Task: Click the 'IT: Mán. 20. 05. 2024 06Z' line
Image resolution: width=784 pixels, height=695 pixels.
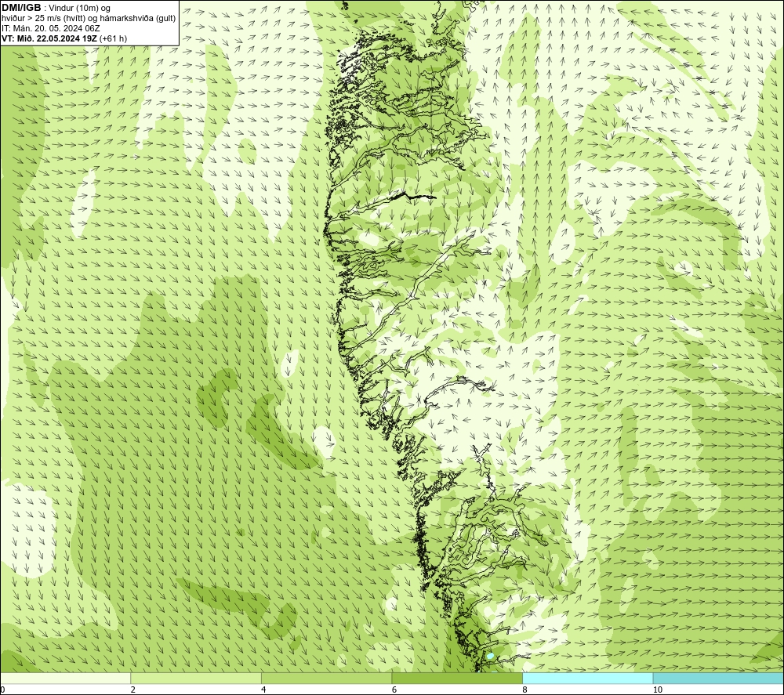Action: (x=50, y=28)
